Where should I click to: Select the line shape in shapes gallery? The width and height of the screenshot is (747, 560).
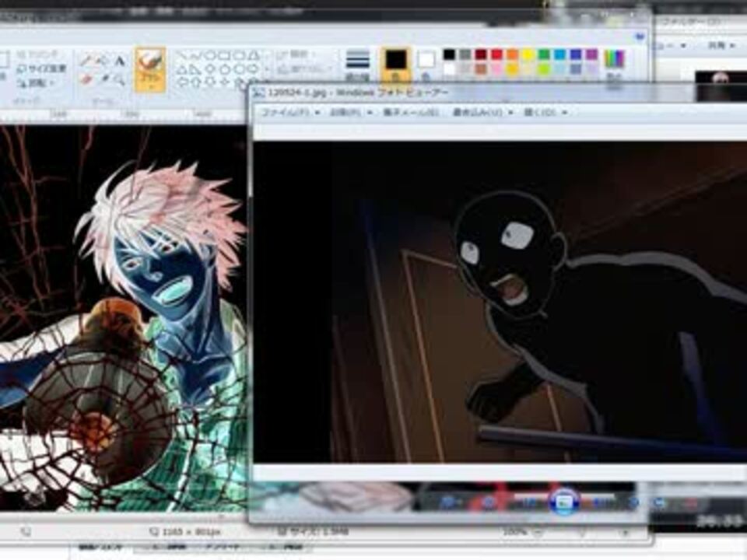pyautogui.click(x=182, y=56)
